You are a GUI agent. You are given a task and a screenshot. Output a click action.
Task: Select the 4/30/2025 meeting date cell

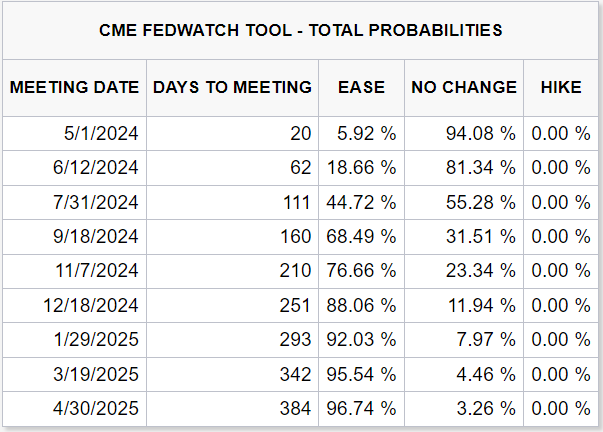tap(101, 408)
